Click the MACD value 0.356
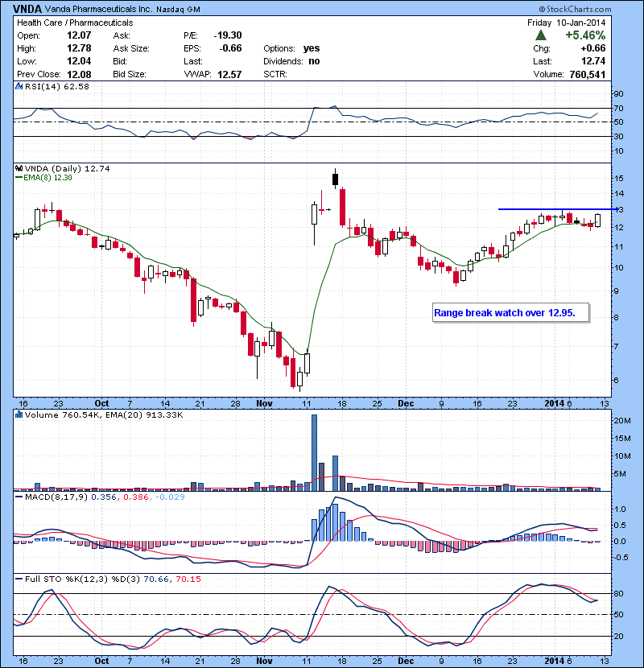The width and height of the screenshot is (644, 668). 104,497
